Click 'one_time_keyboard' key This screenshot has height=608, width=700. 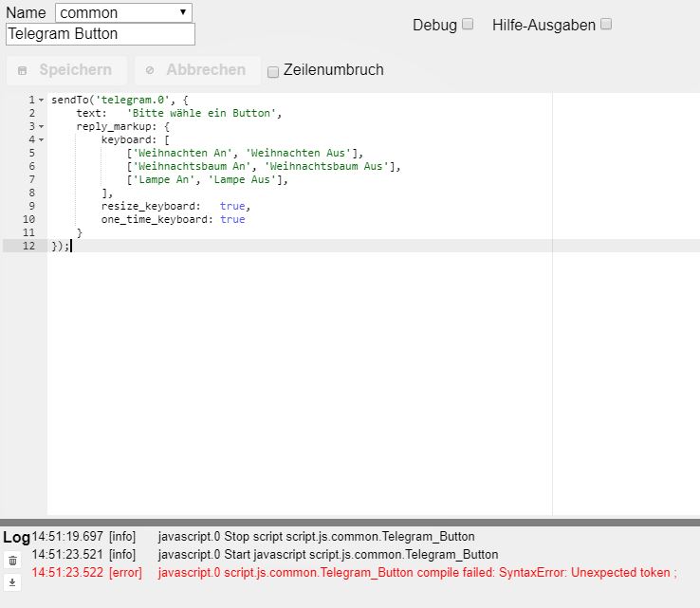154,220
